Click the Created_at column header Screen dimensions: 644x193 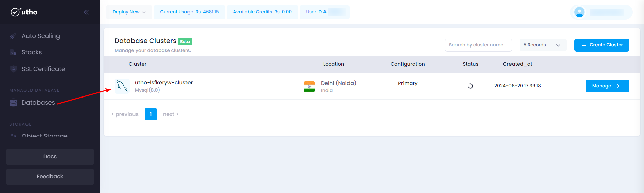coord(518,64)
